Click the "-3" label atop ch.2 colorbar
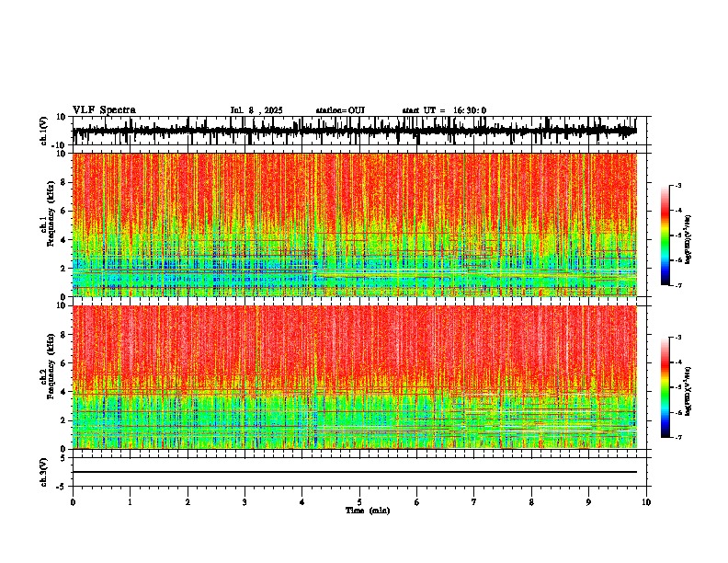This screenshot has height=563, width=728. point(678,338)
